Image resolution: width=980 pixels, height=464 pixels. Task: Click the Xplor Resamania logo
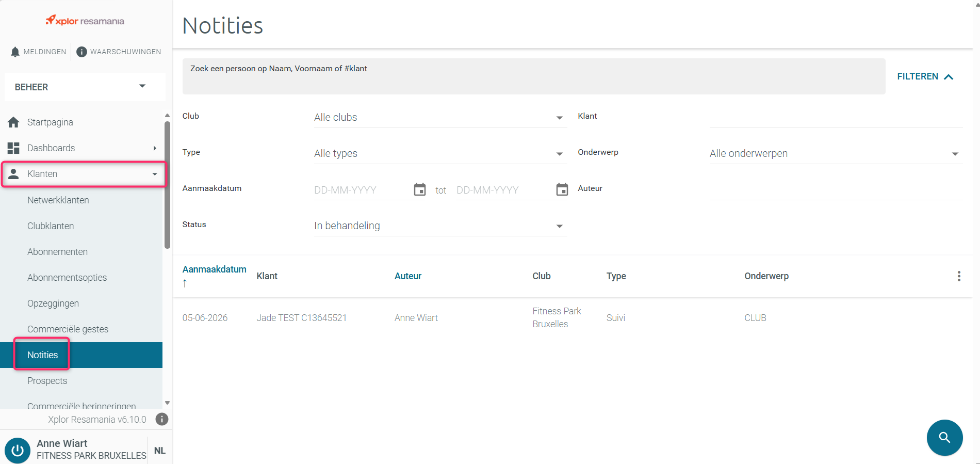[x=85, y=21]
